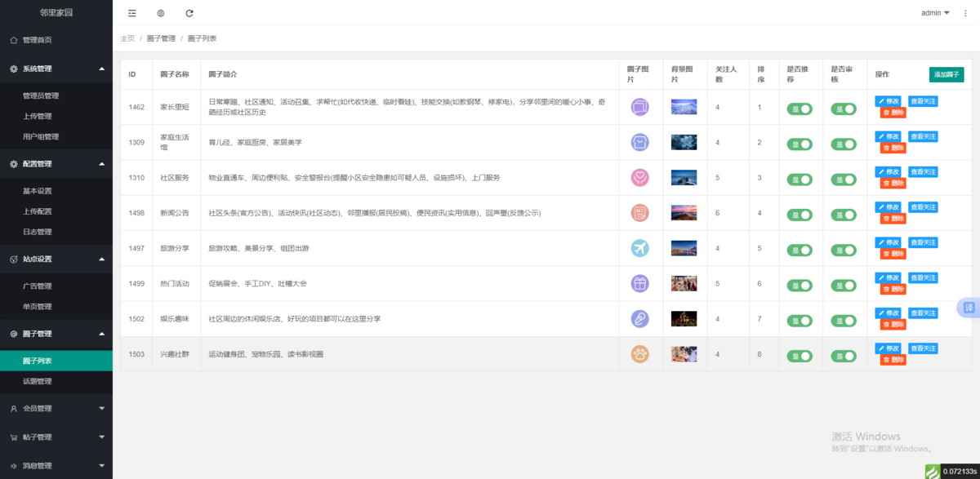The height and width of the screenshot is (479, 980).
Task: Toggle 是否推荐 switch for 热门活动
Action: pos(800,286)
